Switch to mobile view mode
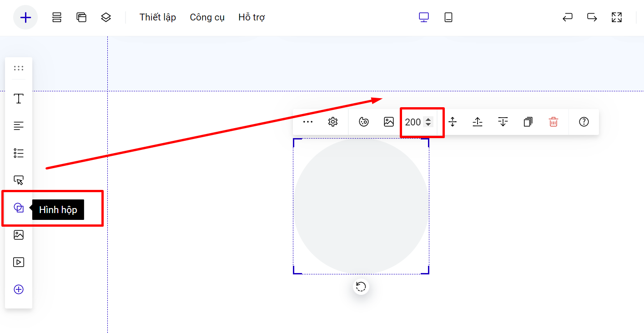Screen dimensions: 644x333 click(448, 18)
